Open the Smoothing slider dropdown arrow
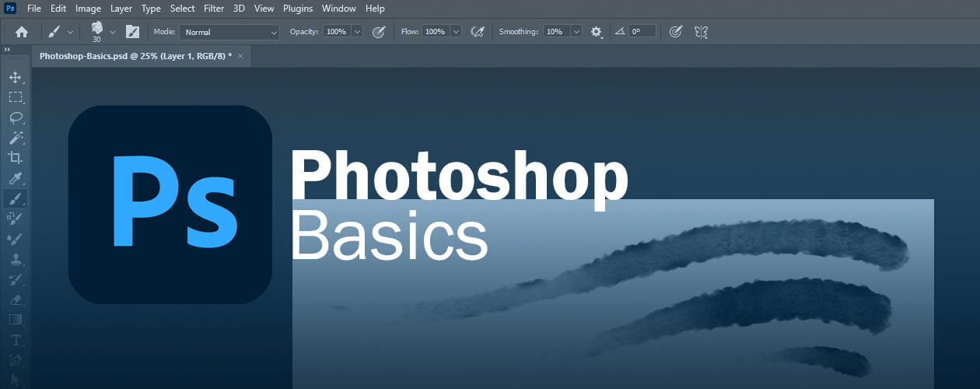Image resolution: width=980 pixels, height=389 pixels. [576, 32]
